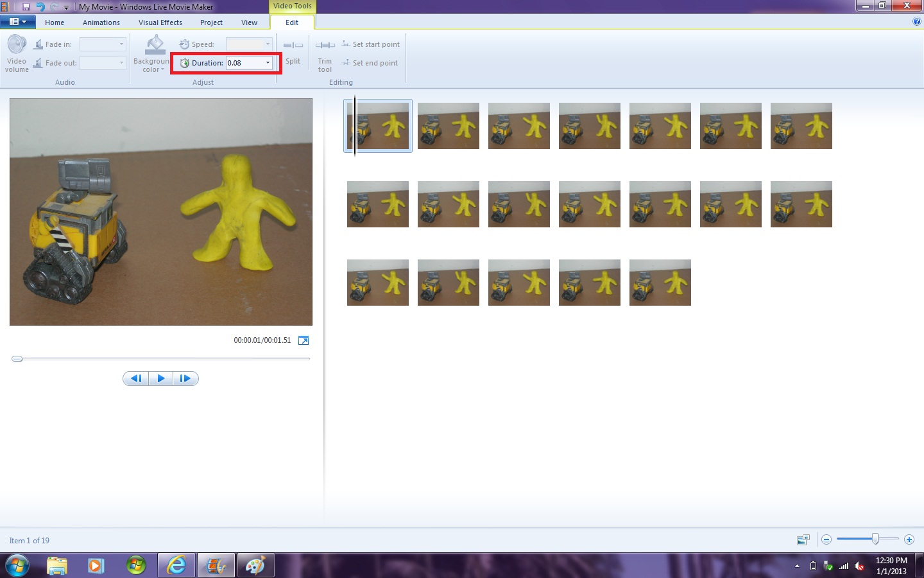Open Internet Explorer from taskbar
The height and width of the screenshot is (578, 924).
[176, 566]
